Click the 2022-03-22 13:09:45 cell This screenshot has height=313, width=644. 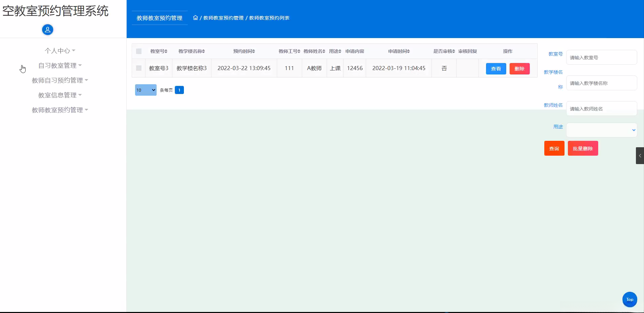[x=244, y=68]
